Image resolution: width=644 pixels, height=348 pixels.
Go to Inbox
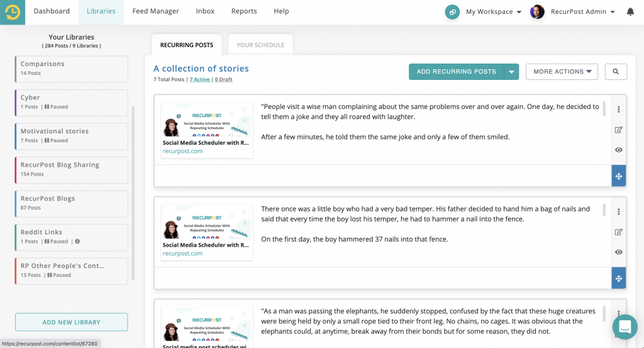coord(205,11)
